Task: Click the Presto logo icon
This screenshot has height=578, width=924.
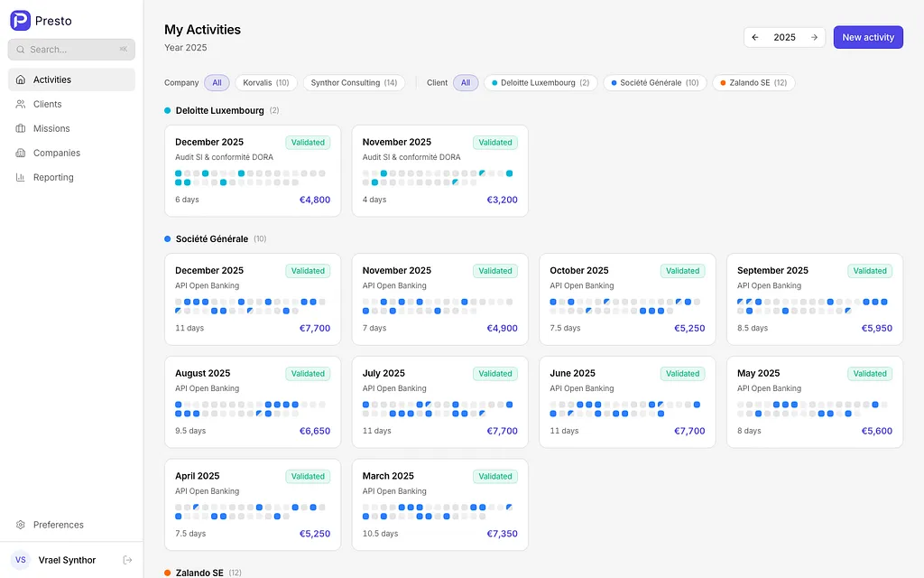Action: (x=20, y=21)
